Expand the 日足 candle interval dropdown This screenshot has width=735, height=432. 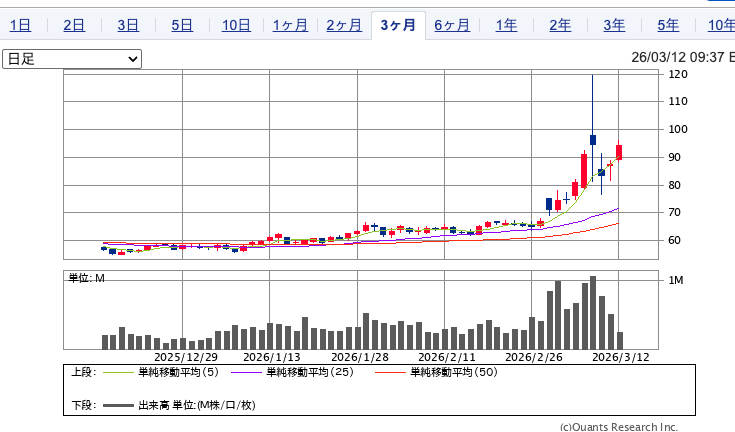pyautogui.click(x=72, y=59)
